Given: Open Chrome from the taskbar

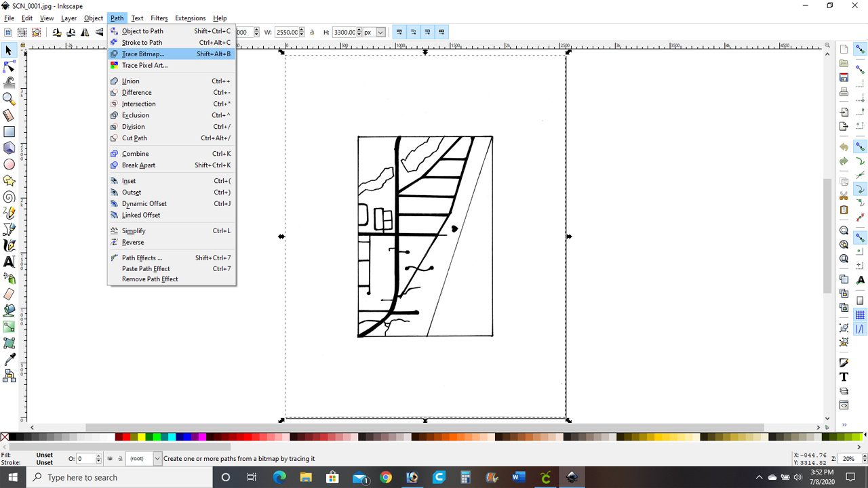Looking at the screenshot, I should click(386, 478).
